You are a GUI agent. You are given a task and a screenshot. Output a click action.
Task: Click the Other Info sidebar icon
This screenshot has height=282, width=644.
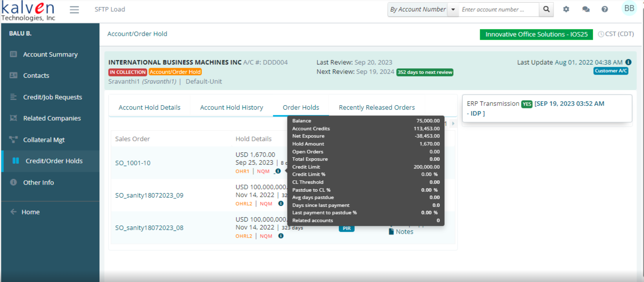point(13,182)
